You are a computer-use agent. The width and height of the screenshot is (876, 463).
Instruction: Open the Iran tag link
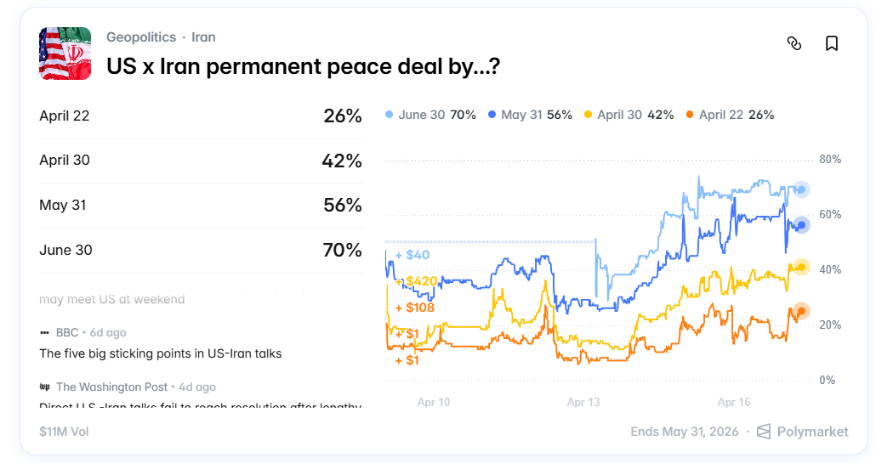203,37
